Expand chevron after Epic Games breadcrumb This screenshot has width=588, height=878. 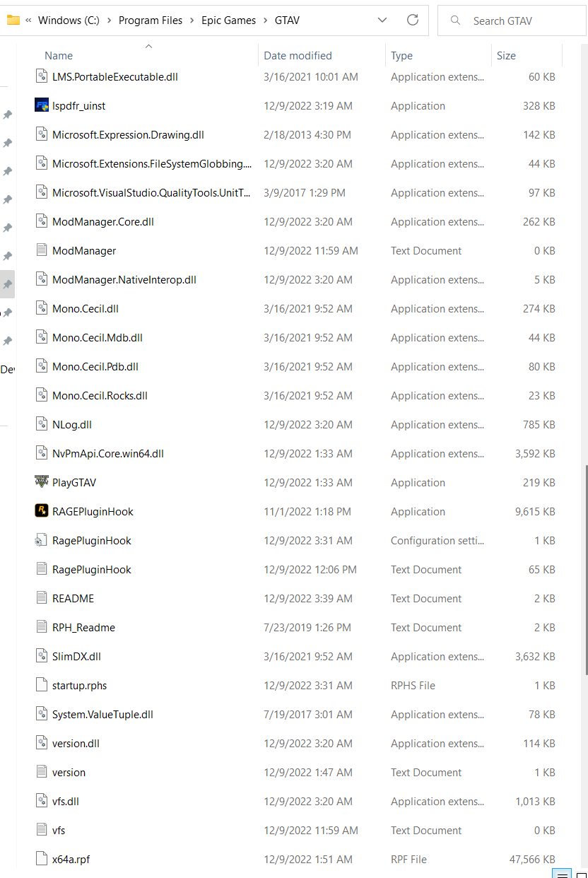click(266, 21)
